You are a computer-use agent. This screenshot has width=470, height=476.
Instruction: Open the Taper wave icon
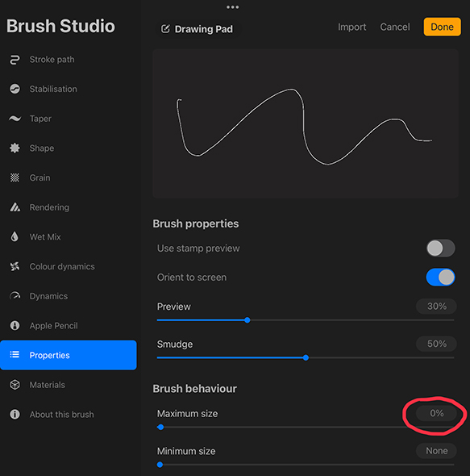pos(15,119)
